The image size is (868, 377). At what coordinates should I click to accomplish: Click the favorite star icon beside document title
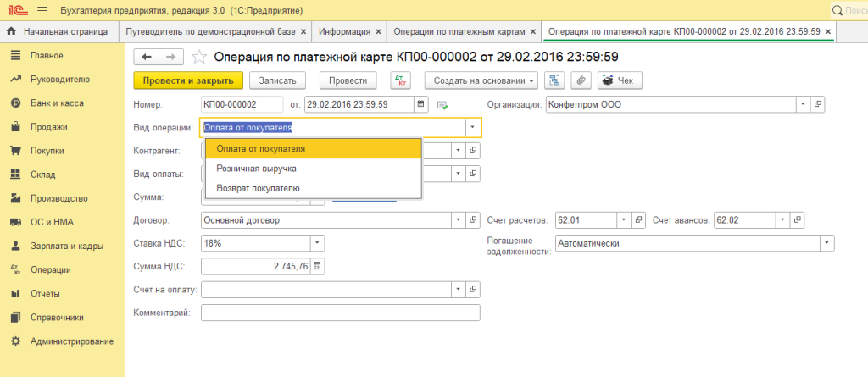point(199,58)
